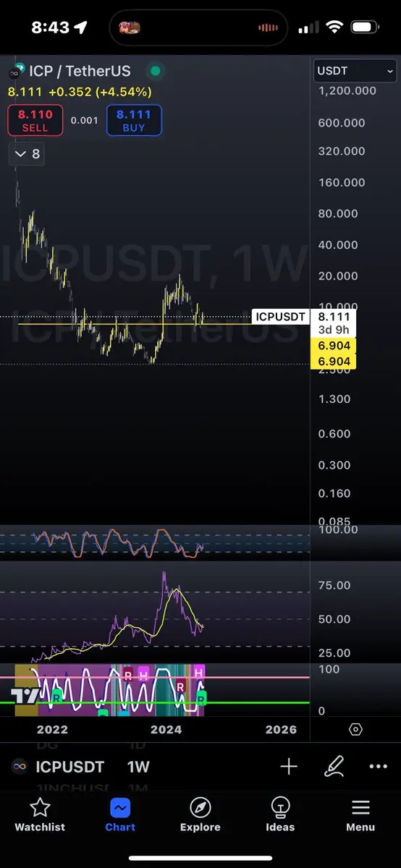Tap the green market status dot
Screen dimensions: 401x868
[x=154, y=71]
